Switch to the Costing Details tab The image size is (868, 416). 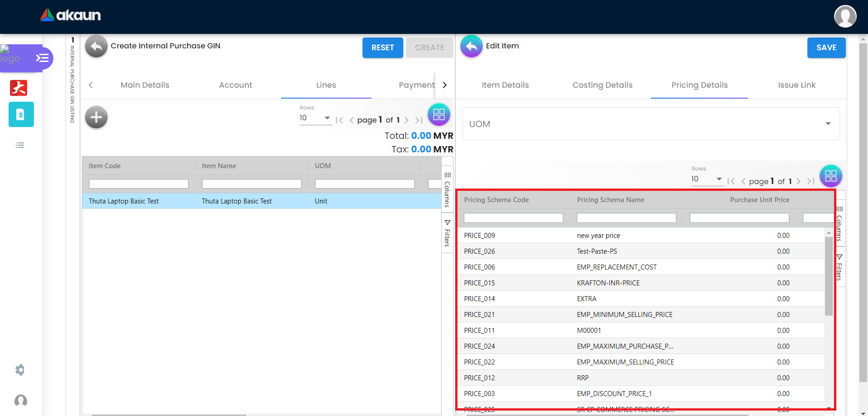tap(602, 85)
